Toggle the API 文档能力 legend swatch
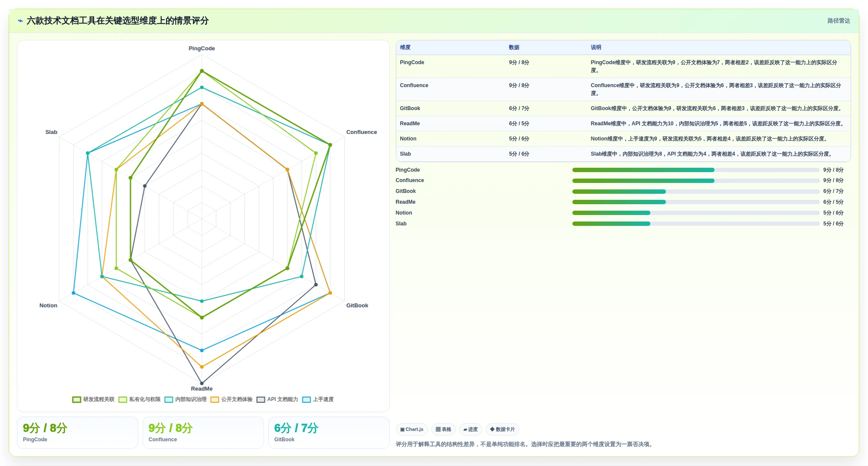The width and height of the screenshot is (868, 466). [x=261, y=400]
